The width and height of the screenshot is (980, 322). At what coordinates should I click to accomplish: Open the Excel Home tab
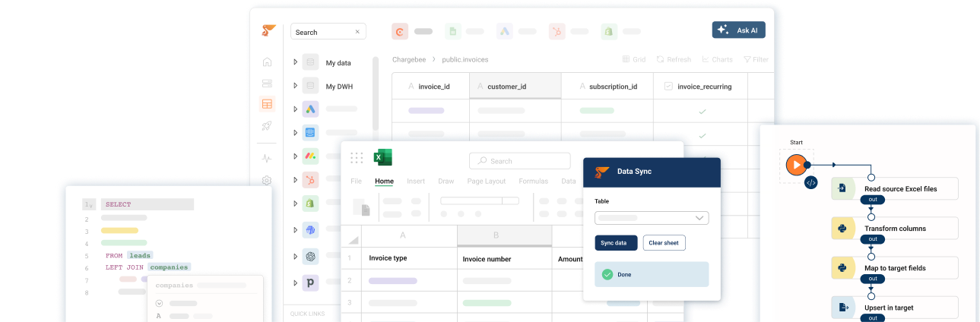point(384,182)
